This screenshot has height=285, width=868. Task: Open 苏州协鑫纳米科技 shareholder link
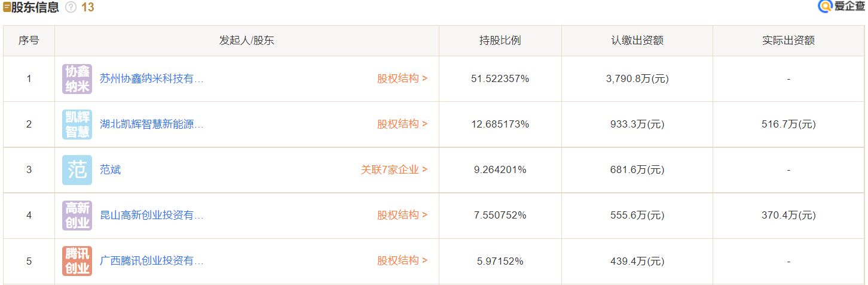click(x=152, y=78)
